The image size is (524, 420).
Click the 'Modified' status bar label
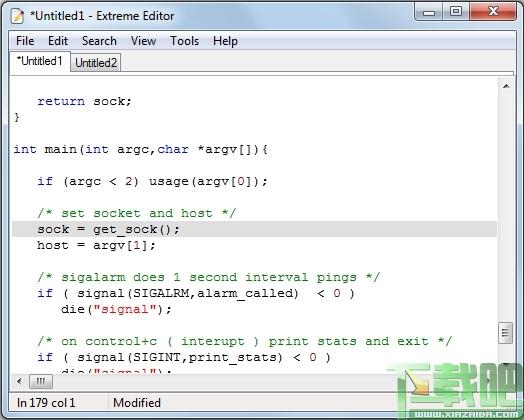pyautogui.click(x=137, y=403)
